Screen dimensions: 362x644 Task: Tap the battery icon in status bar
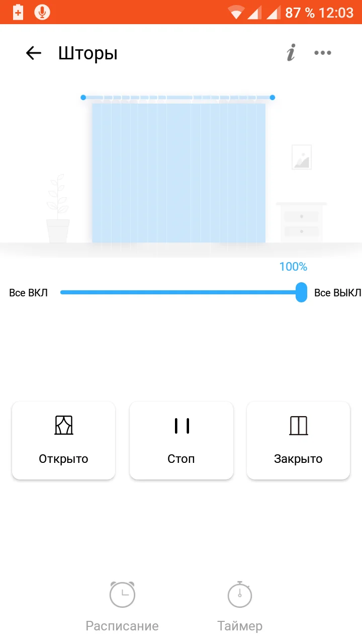pos(18,12)
